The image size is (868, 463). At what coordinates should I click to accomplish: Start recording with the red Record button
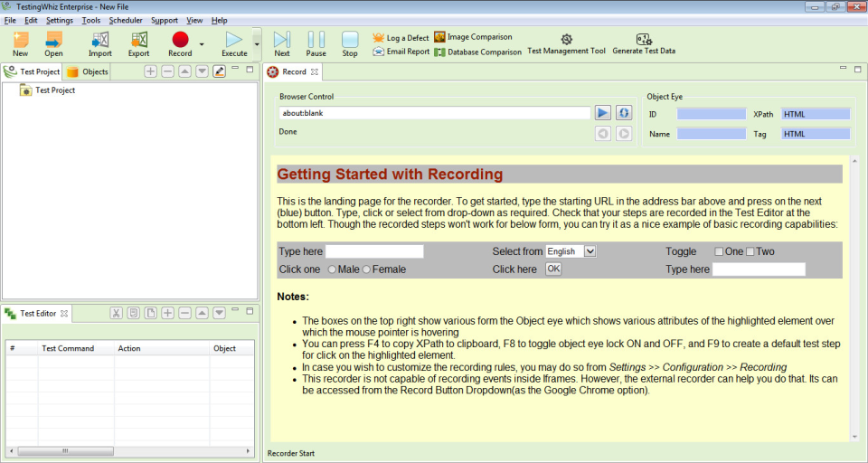pos(180,43)
